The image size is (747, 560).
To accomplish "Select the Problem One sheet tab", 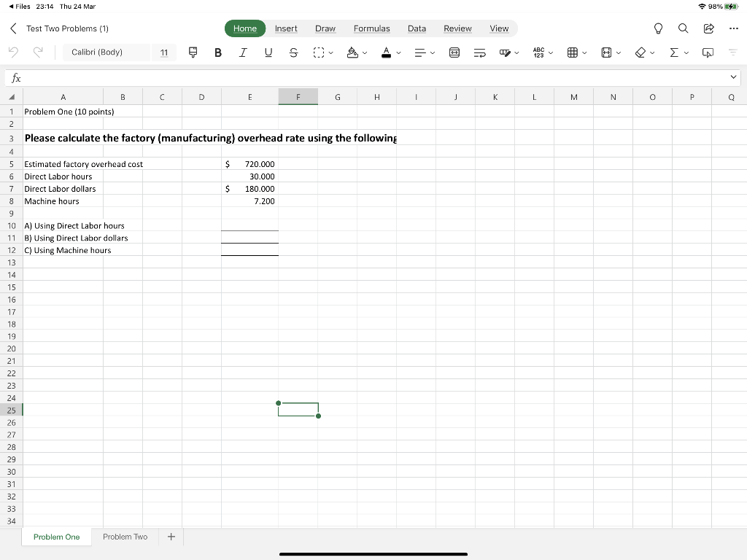I will click(x=56, y=537).
